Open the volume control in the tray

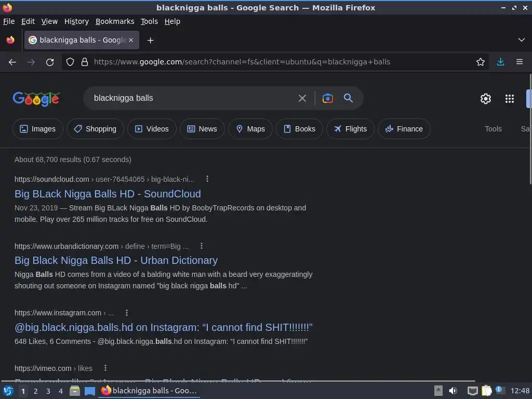(453, 391)
